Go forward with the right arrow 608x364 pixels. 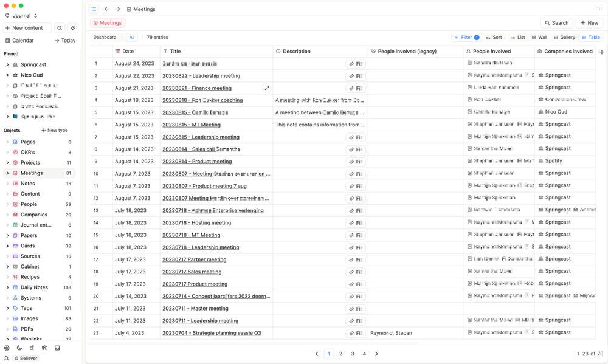117,9
